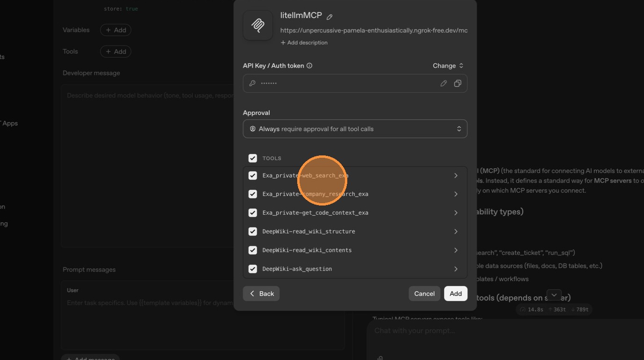
Task: Uncheck DeepWiki-ask_question tool
Action: click(253, 269)
